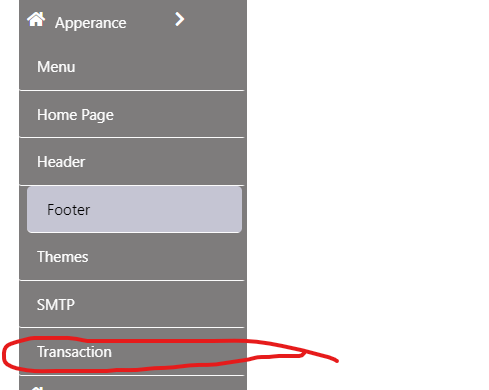Click the Transaction label text
489x390 pixels.
(x=74, y=352)
